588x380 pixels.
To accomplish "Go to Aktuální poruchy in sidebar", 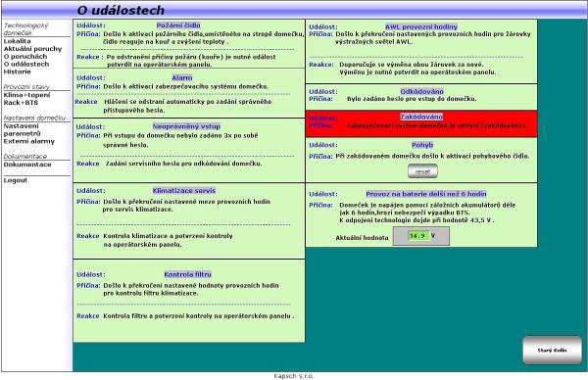I will 32,49.
